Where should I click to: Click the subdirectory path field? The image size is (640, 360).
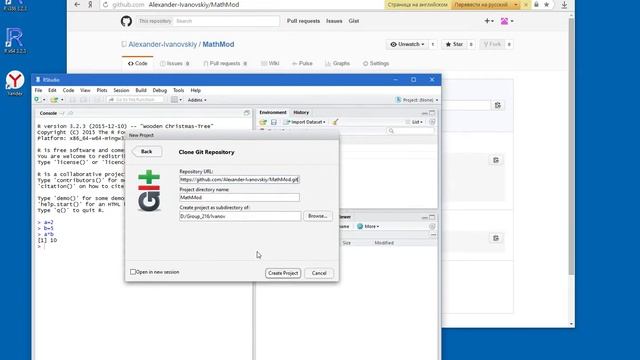click(x=240, y=216)
